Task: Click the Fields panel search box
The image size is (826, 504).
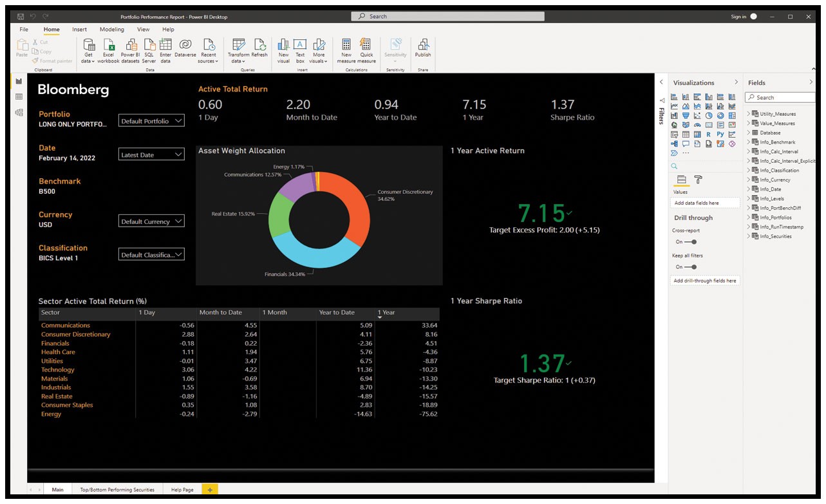Action: tap(780, 97)
